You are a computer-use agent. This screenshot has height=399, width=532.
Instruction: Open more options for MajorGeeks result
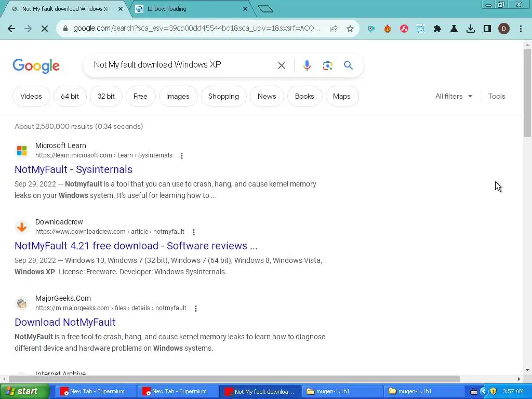point(196,309)
